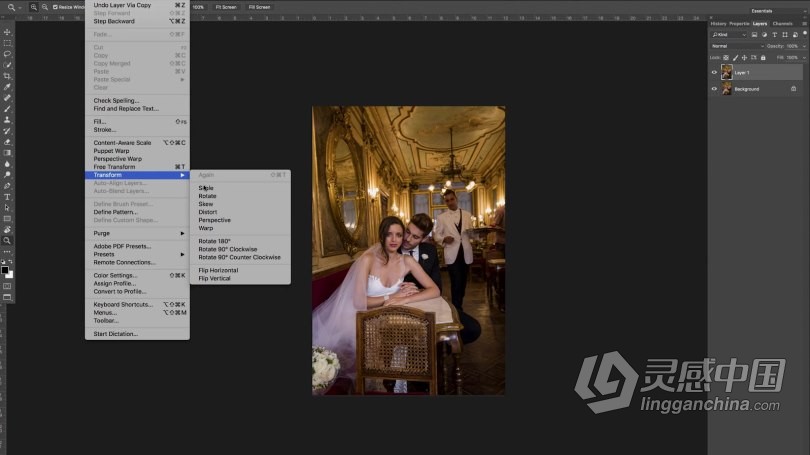This screenshot has width=810, height=455.
Task: Toggle prevent artboard auto-nesting lock
Action: coord(754,58)
